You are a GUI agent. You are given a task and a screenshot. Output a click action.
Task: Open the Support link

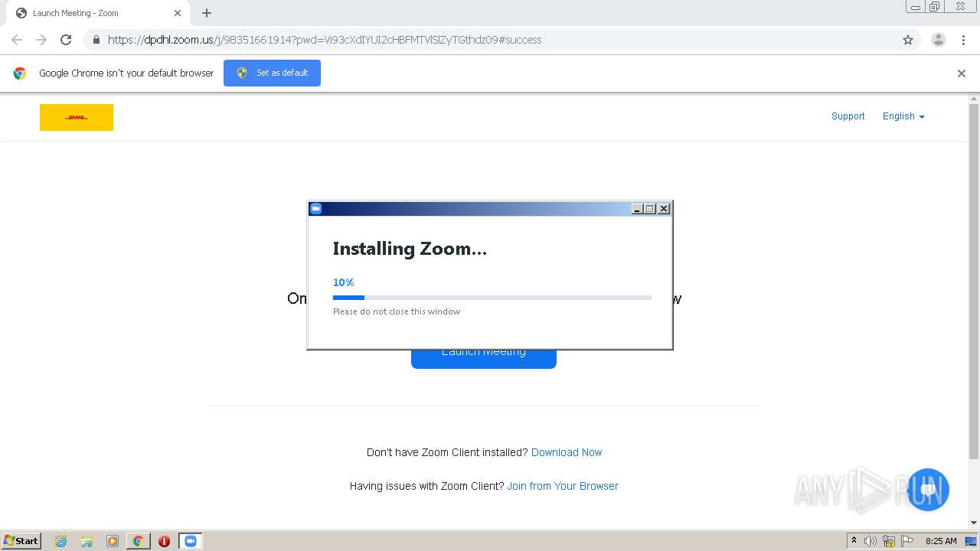pyautogui.click(x=848, y=116)
